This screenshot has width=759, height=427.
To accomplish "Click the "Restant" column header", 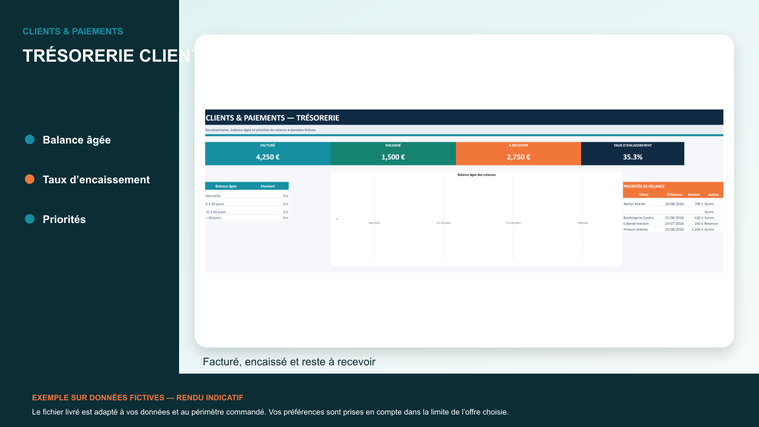I will (x=694, y=195).
